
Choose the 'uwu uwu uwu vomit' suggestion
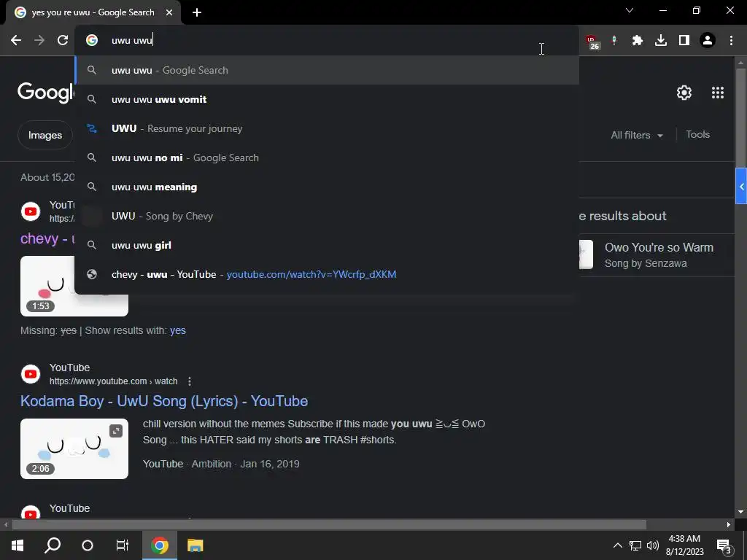327,99
